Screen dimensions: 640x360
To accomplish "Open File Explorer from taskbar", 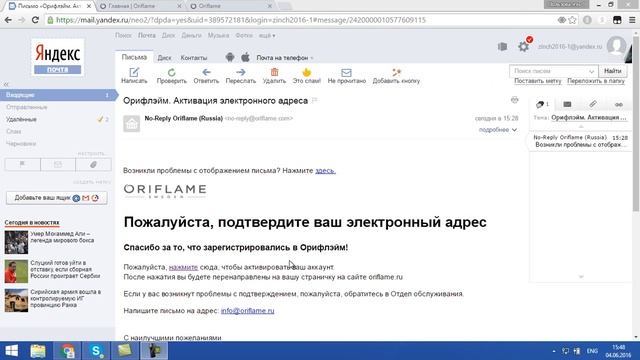I will point(38,351).
